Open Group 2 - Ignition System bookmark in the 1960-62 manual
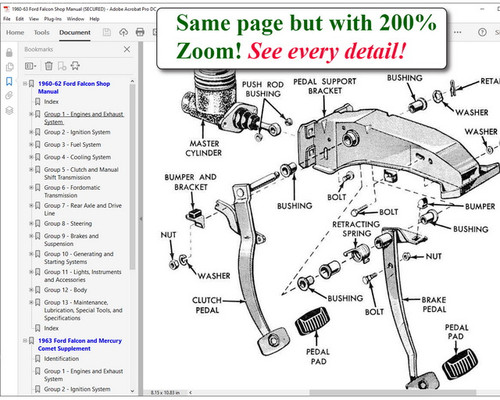Screen dimensions: 500x400 click(x=77, y=132)
